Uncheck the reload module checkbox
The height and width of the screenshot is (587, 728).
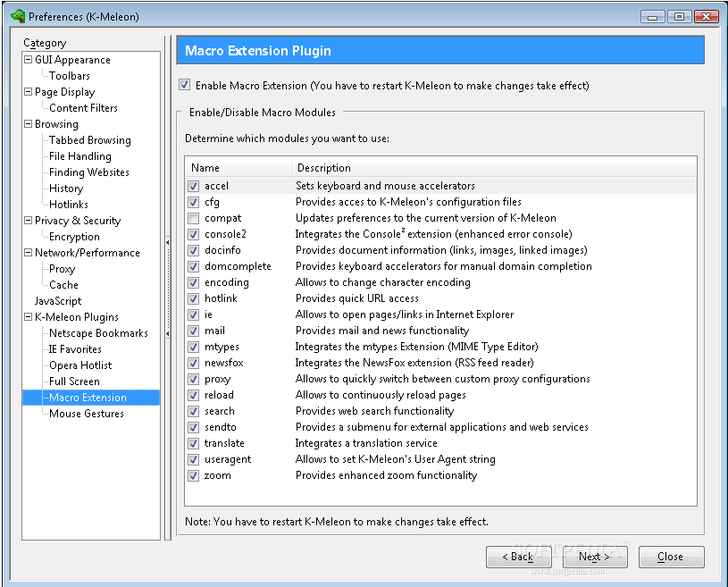point(194,395)
